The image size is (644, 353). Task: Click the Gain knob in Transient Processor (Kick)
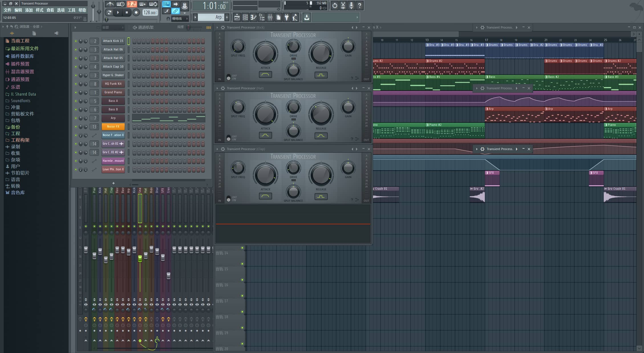[348, 46]
